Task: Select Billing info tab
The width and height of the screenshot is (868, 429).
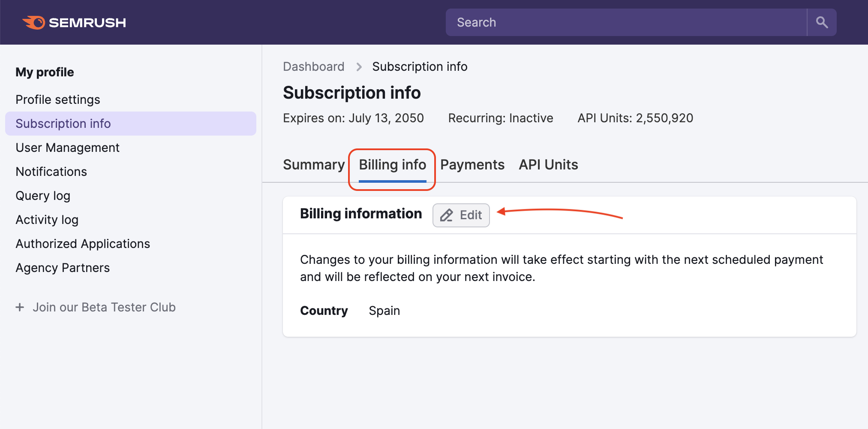Action: click(392, 164)
